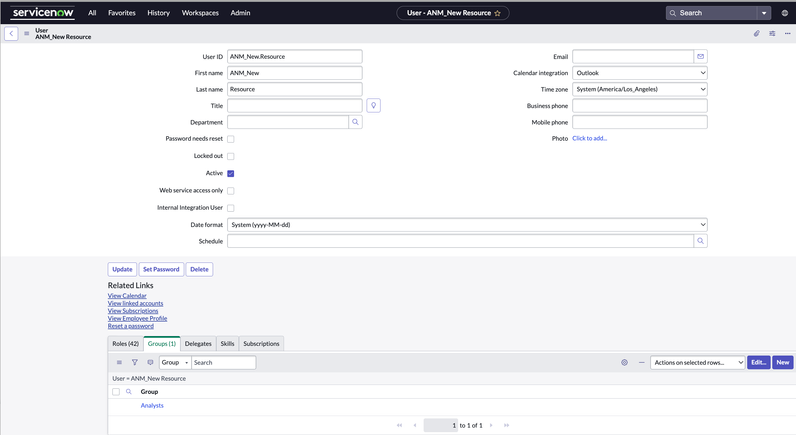Click the Update button
The height and width of the screenshot is (435, 796).
122,270
